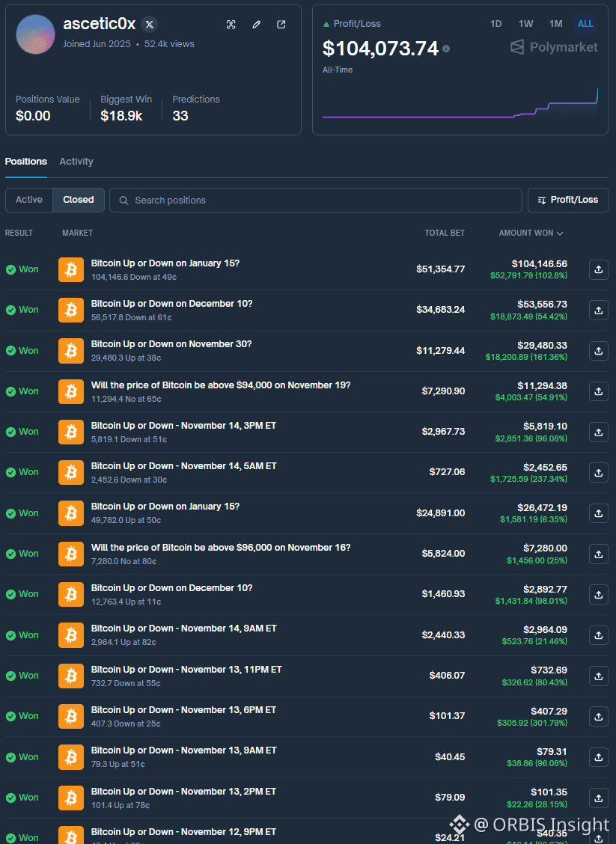Switch to the Closed positions filter
Screen dimensions: 616x844
click(x=78, y=200)
